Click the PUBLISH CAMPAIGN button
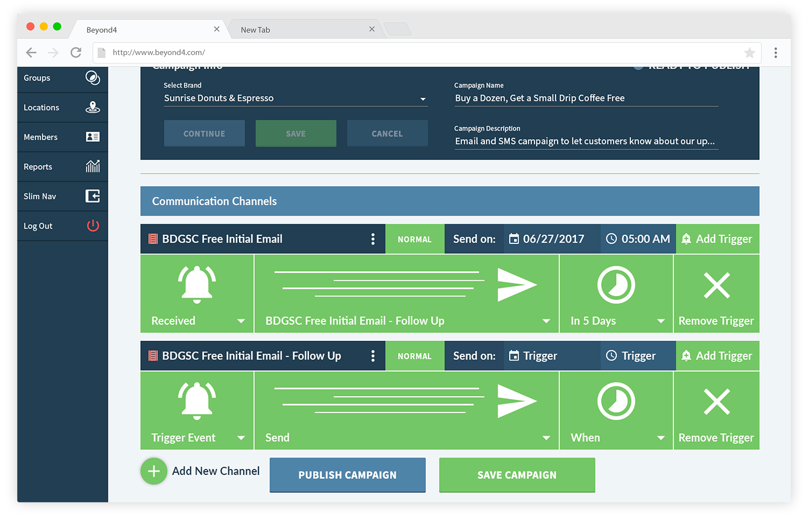 point(347,475)
